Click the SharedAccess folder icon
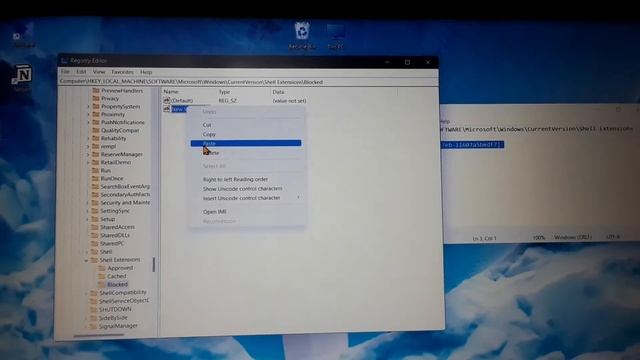The height and width of the screenshot is (360, 640). pyautogui.click(x=95, y=227)
